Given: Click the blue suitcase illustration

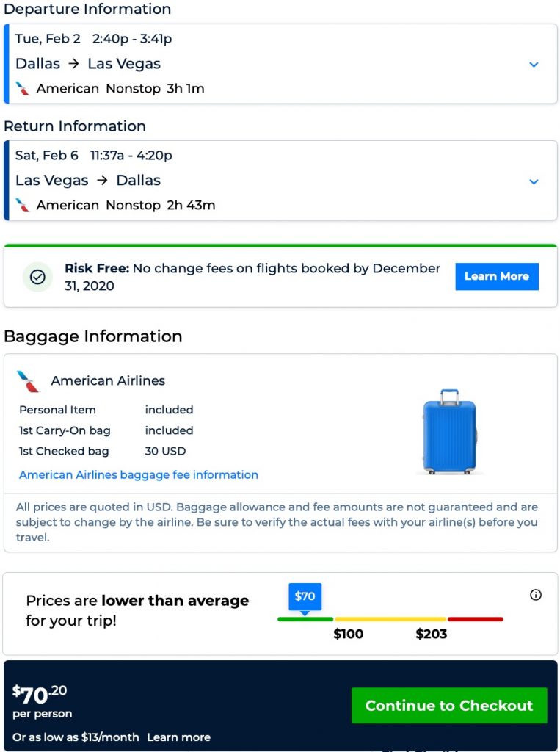Looking at the screenshot, I should coord(450,432).
